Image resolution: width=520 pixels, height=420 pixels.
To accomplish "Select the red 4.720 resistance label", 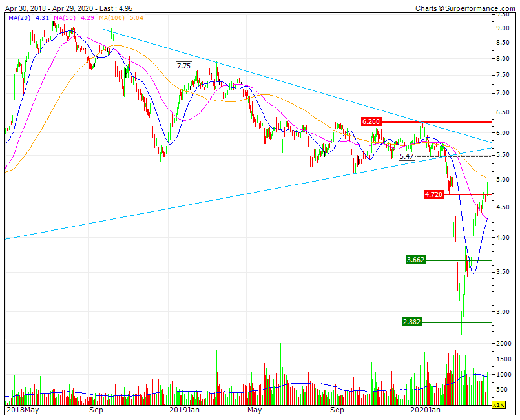I will pos(434,194).
